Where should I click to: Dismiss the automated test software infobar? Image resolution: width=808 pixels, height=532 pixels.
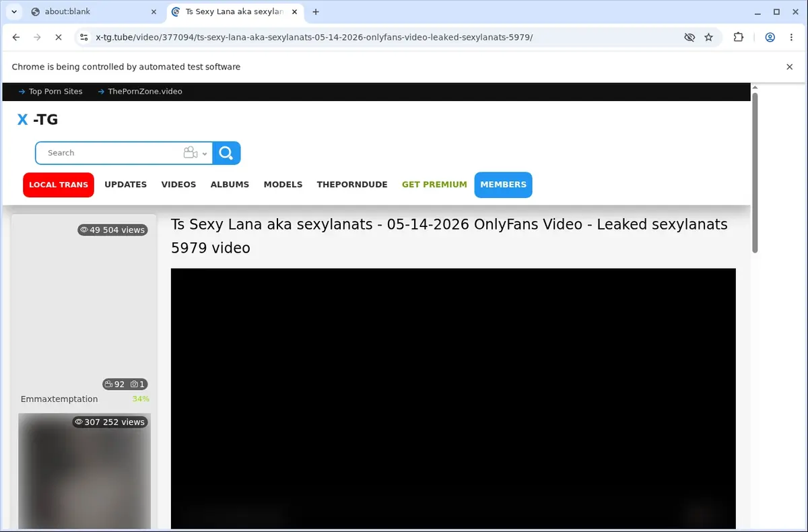pos(789,67)
